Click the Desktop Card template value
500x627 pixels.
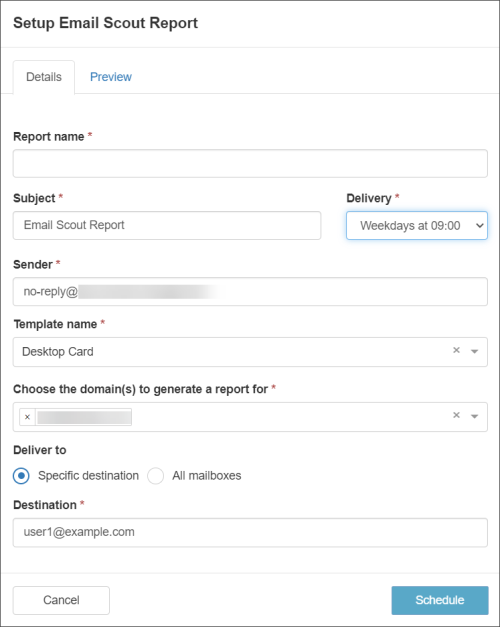58,352
